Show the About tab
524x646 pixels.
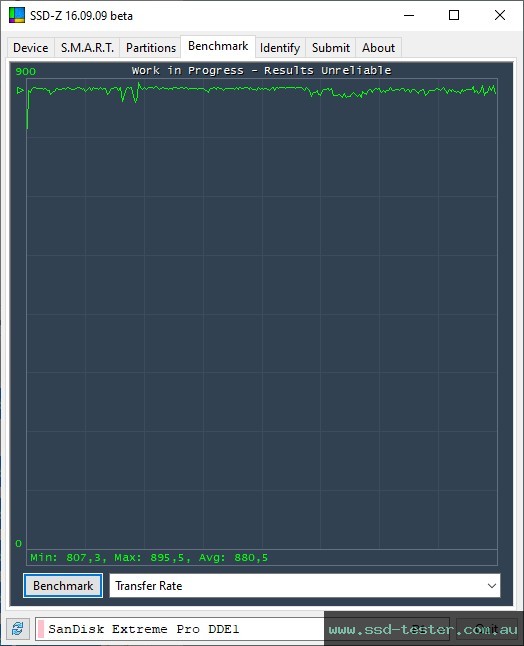pos(378,48)
